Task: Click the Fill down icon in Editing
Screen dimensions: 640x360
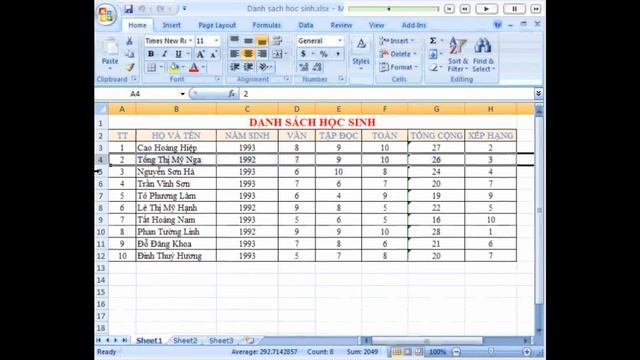Action: (433, 54)
